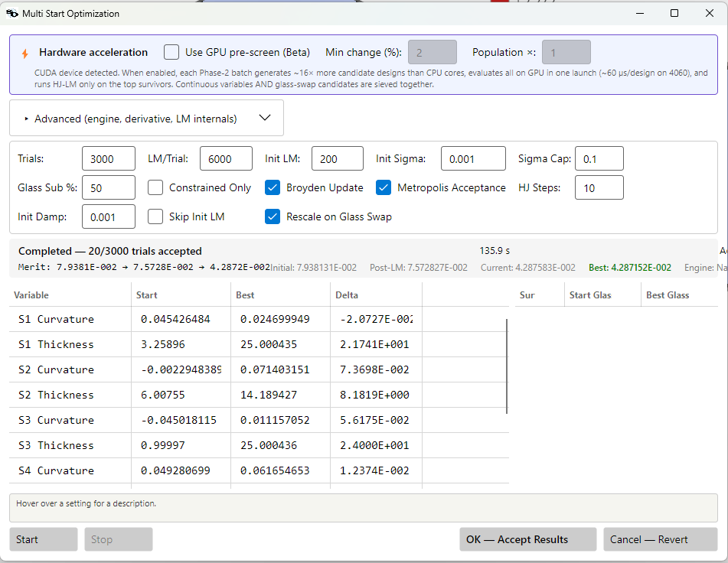Screen dimensions: 728x563
Task: Select the S4 Curvature row
Action: 259,470
